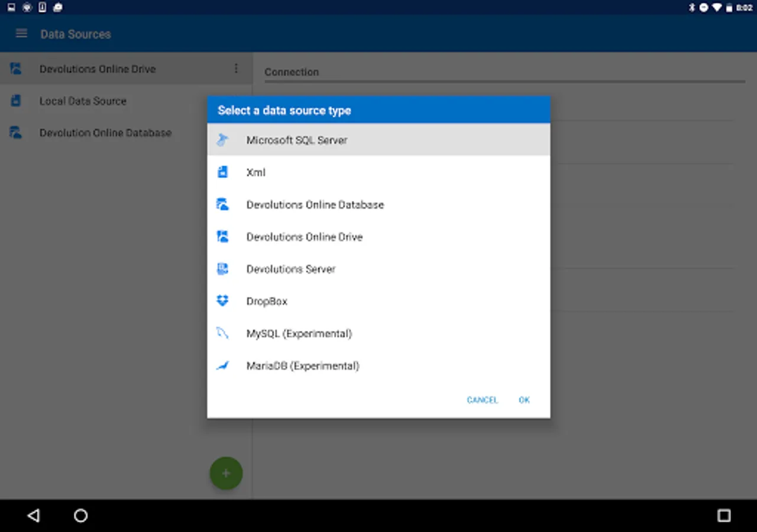Screen dimensions: 757x532
Task: Tap the Android home button
Action: [x=80, y=515]
